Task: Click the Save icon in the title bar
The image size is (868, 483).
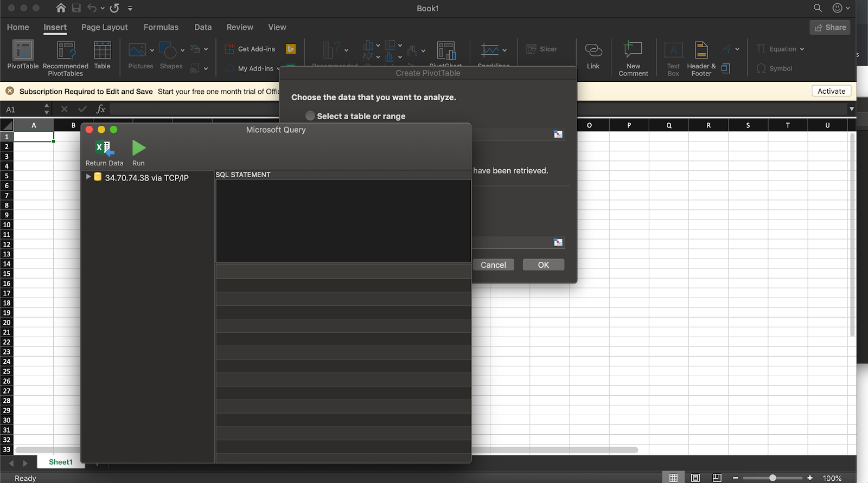Action: coord(76,8)
